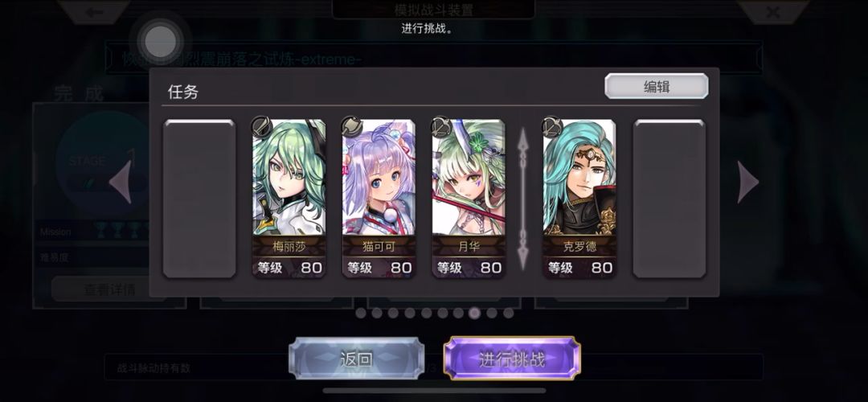Screen dimensions: 868x402
Task: Tap the floating assistive touch circle
Action: (x=160, y=41)
